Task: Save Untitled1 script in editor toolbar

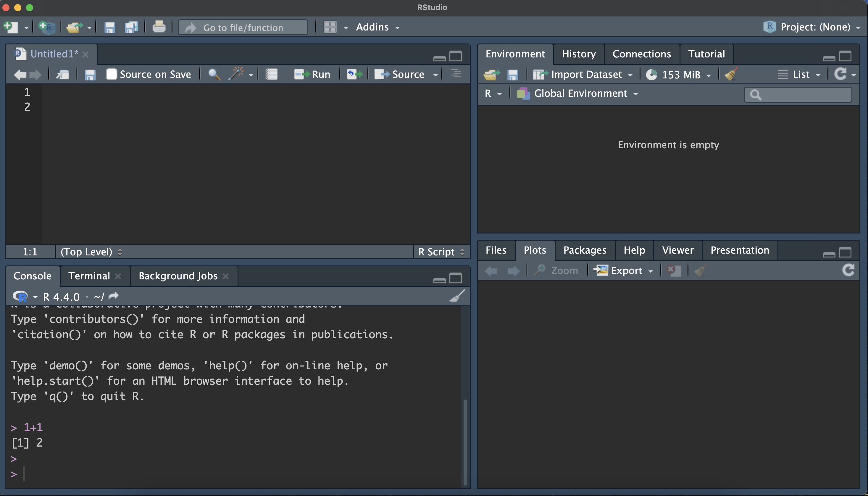Action: 90,75
